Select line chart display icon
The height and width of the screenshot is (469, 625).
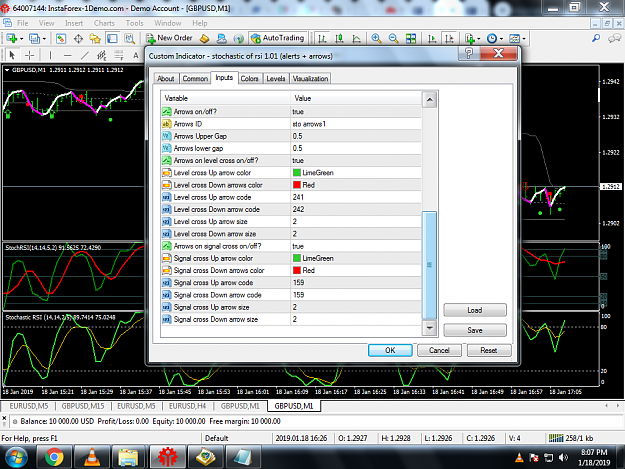356,39
